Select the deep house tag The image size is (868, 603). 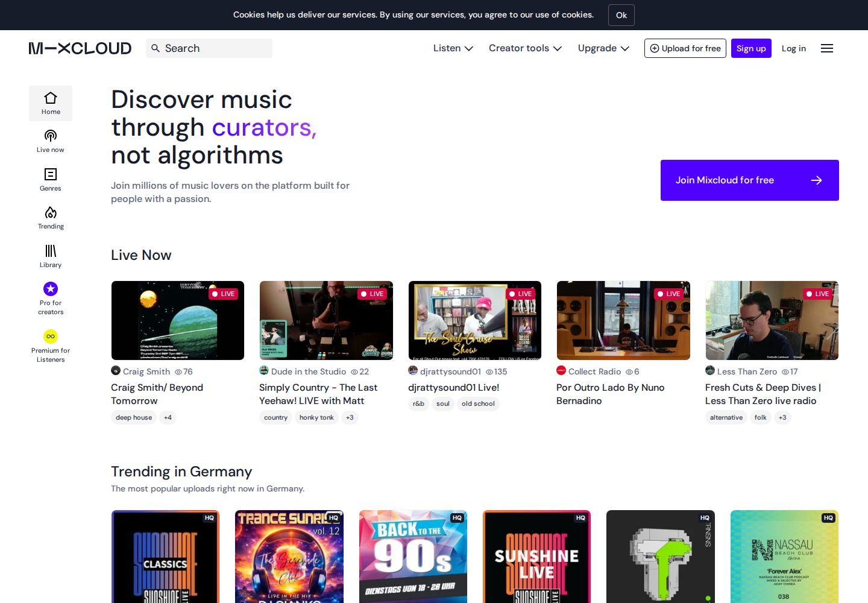coord(134,417)
